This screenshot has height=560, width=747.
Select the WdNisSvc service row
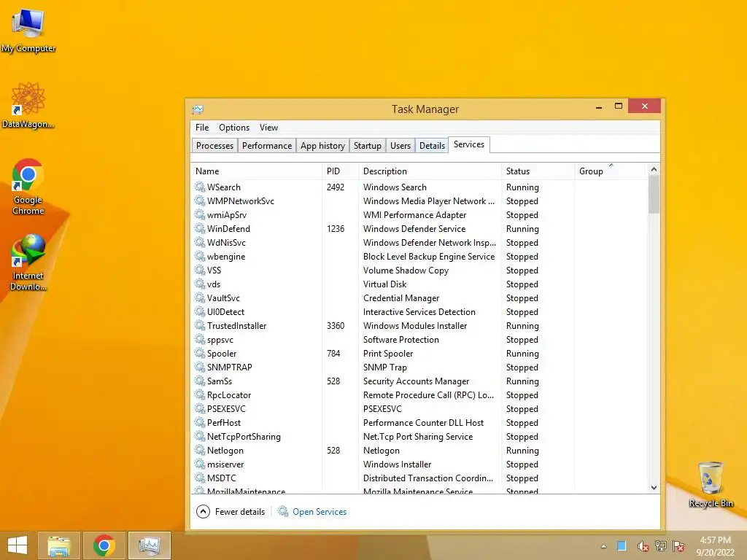[x=419, y=242]
